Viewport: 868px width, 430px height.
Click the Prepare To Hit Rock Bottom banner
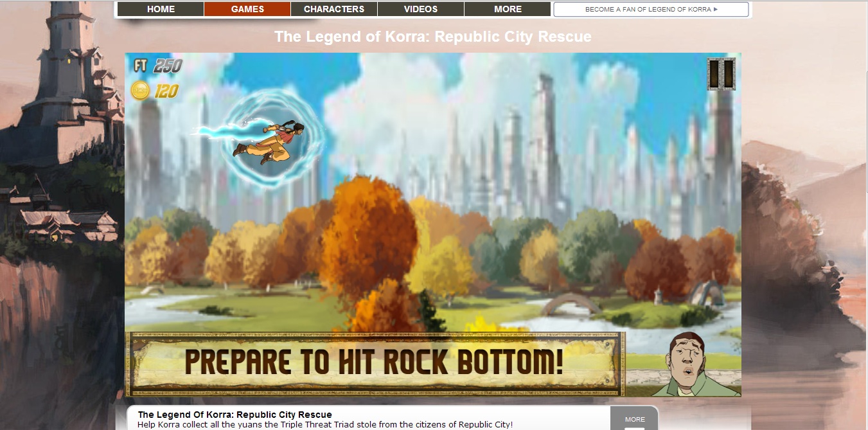(375, 364)
